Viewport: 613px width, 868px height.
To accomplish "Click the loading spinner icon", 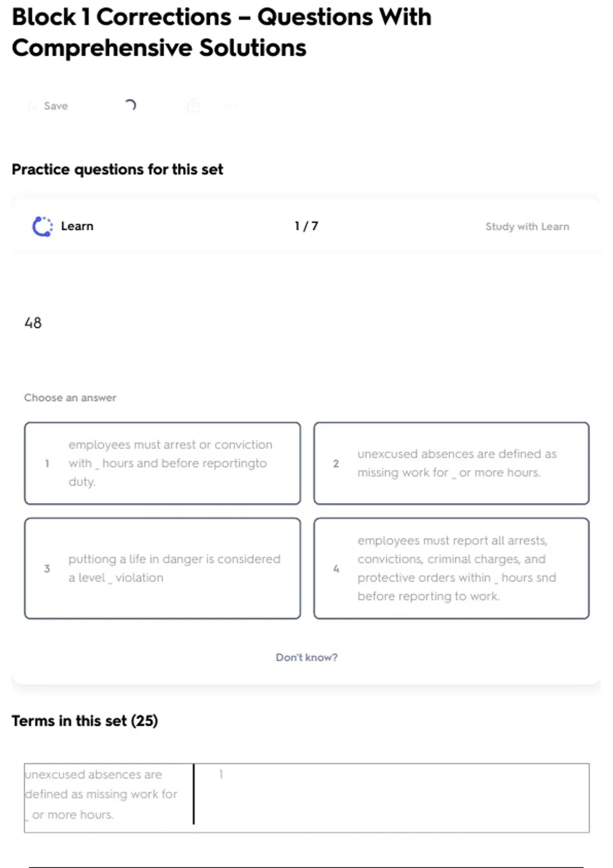I will [130, 105].
